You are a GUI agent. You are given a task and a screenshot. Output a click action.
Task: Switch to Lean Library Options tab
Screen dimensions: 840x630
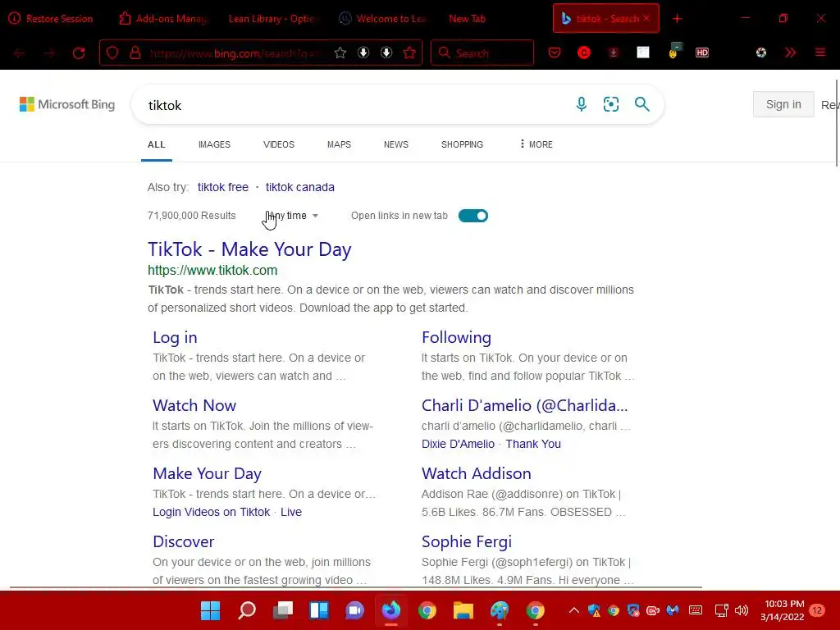pyautogui.click(x=274, y=19)
